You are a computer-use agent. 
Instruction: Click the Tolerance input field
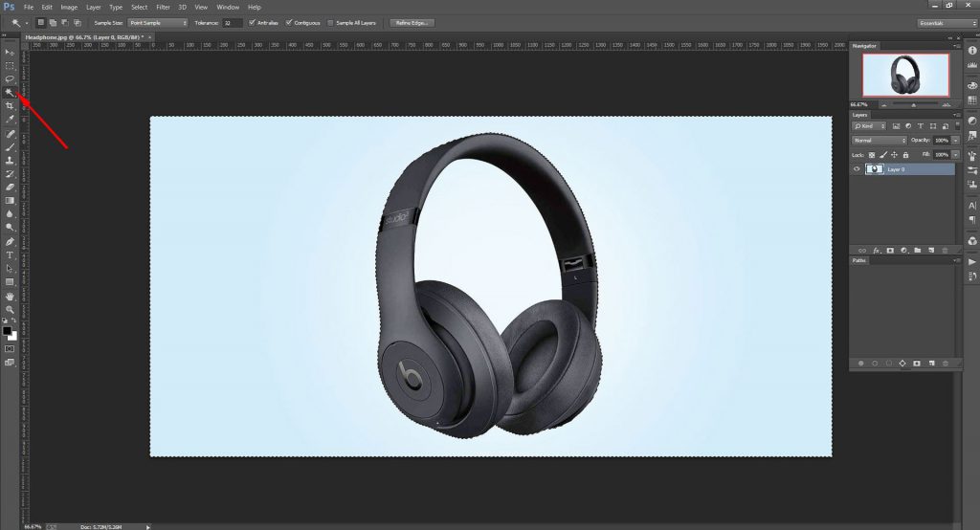[232, 23]
